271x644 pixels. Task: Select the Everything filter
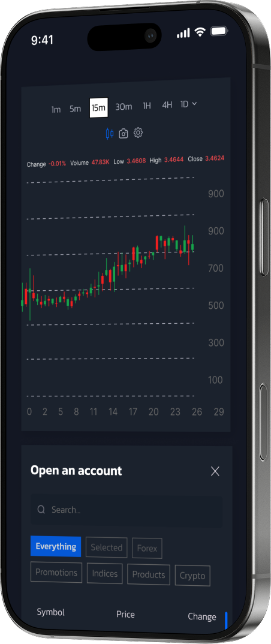[x=55, y=547]
